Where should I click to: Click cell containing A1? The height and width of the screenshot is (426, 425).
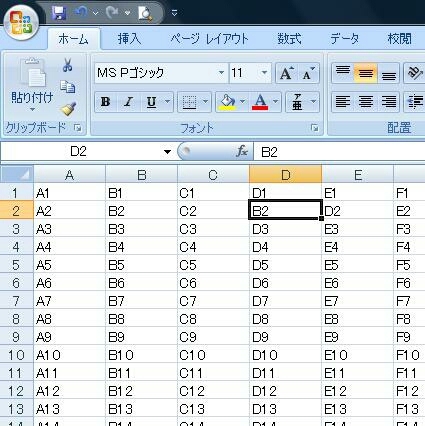[x=69, y=193]
